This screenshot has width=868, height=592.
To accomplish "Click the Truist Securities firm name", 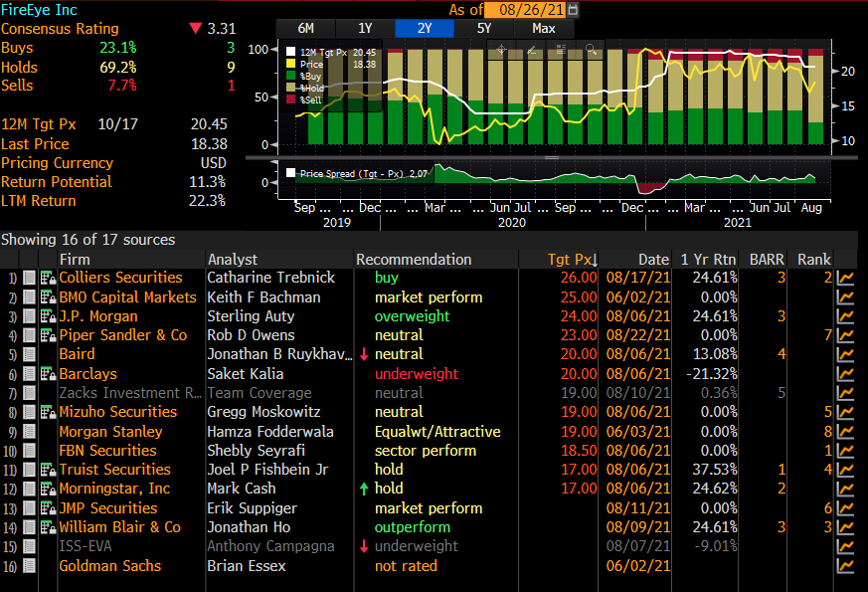I will pyautogui.click(x=114, y=470).
